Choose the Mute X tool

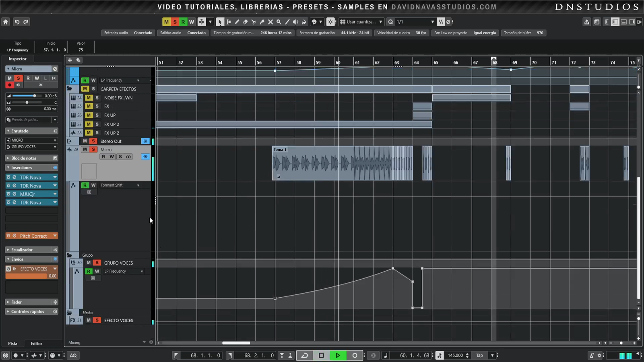click(270, 22)
